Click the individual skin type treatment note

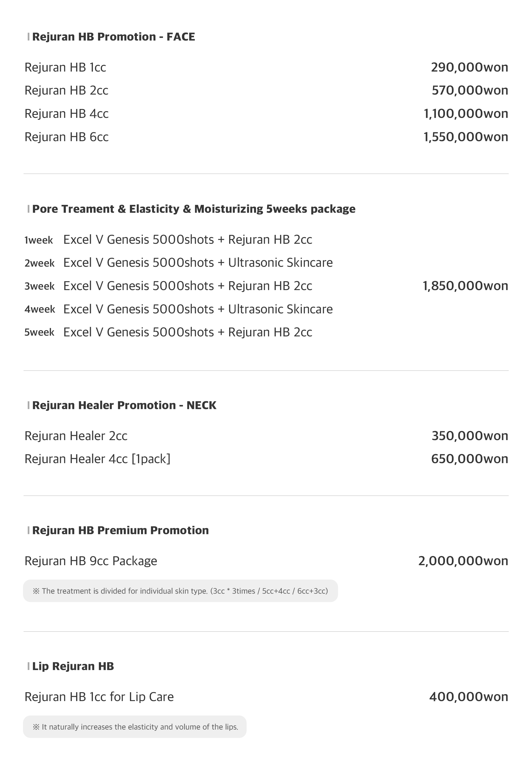pos(180,591)
